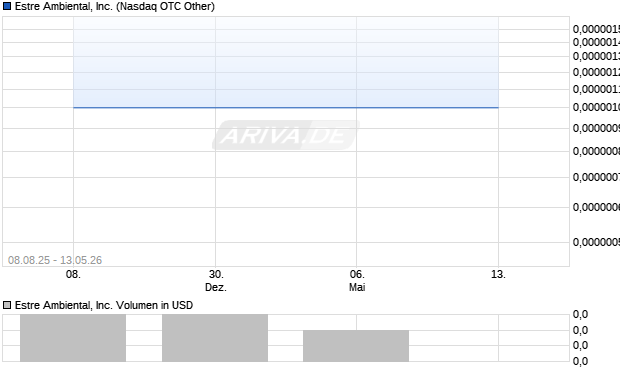Image resolution: width=620 pixels, height=371 pixels.
Task: Click the volume bar above '30. Dez.'
Action: tap(215, 338)
